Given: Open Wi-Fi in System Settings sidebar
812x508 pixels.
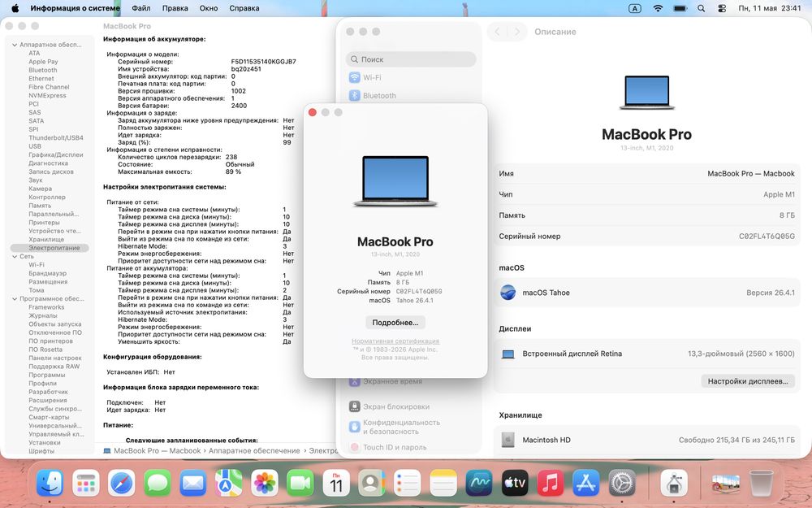Looking at the screenshot, I should (x=411, y=77).
